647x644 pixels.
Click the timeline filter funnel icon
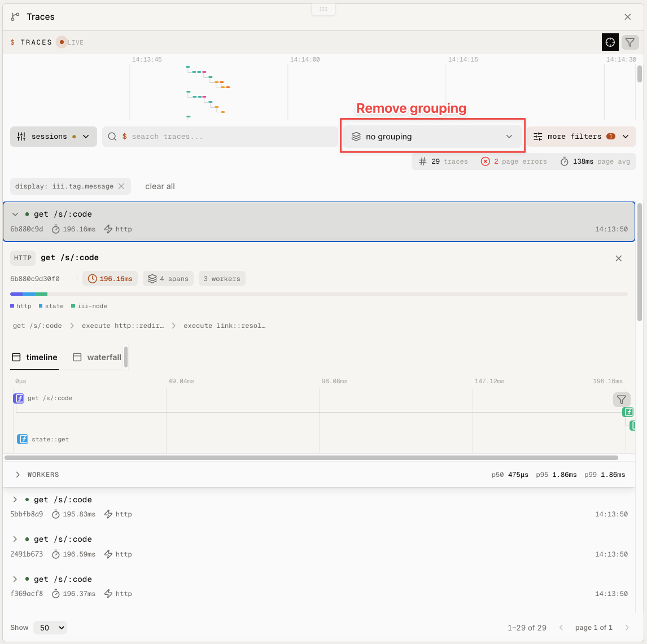point(621,400)
